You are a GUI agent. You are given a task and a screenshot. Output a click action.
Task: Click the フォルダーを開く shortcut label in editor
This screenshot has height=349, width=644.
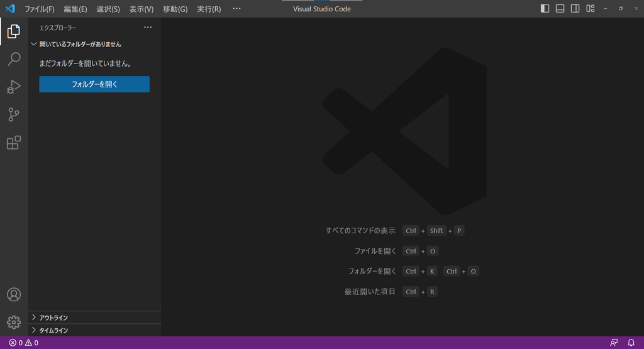(x=372, y=272)
